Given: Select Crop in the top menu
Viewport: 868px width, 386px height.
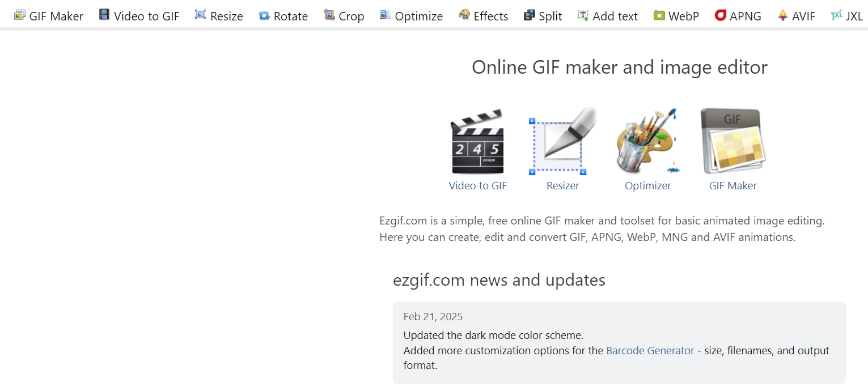Looking at the screenshot, I should [x=352, y=16].
